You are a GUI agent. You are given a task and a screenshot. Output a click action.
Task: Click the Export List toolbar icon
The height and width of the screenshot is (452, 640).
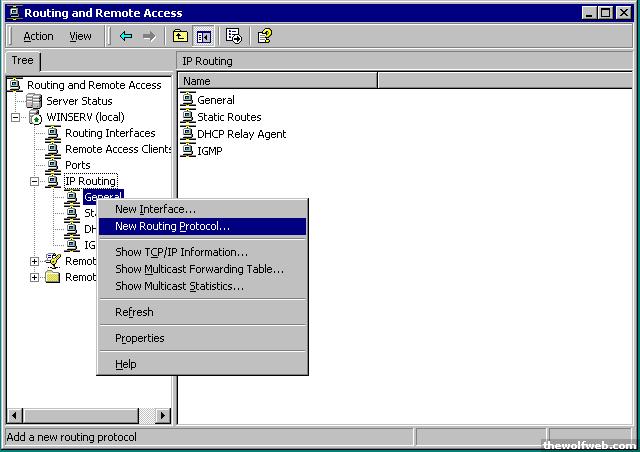pyautogui.click(x=234, y=36)
